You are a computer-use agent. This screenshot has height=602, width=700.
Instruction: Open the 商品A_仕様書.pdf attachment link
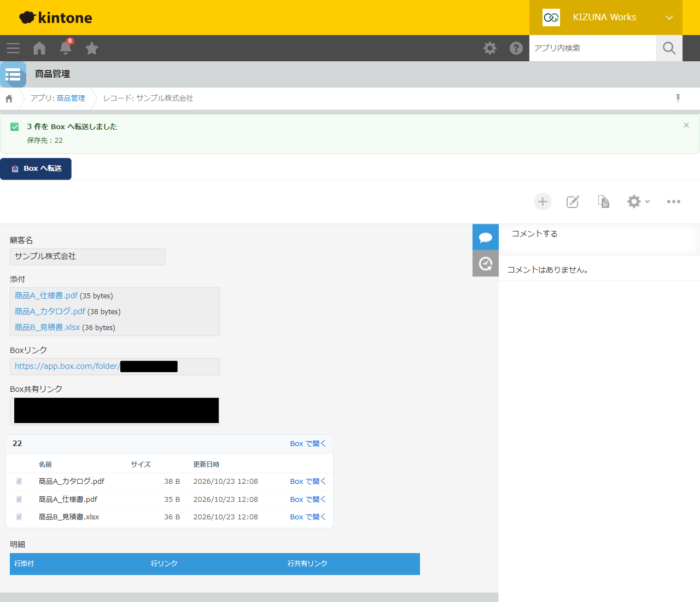point(46,296)
